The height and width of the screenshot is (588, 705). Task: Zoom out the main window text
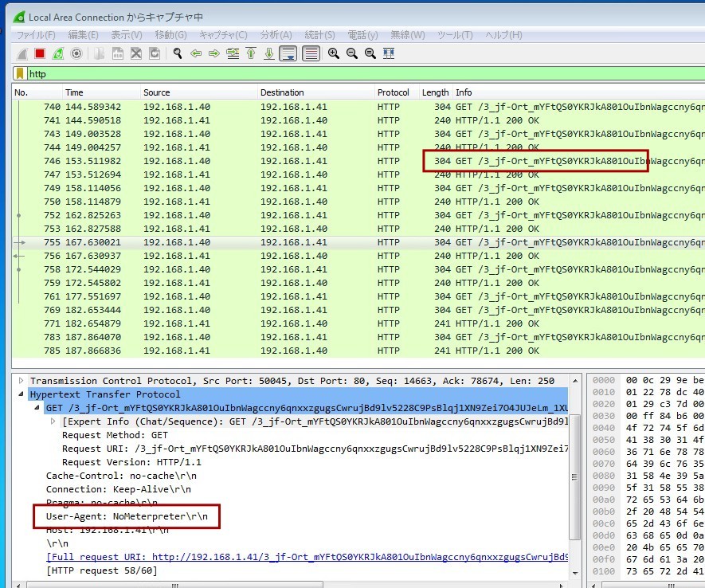pyautogui.click(x=352, y=54)
